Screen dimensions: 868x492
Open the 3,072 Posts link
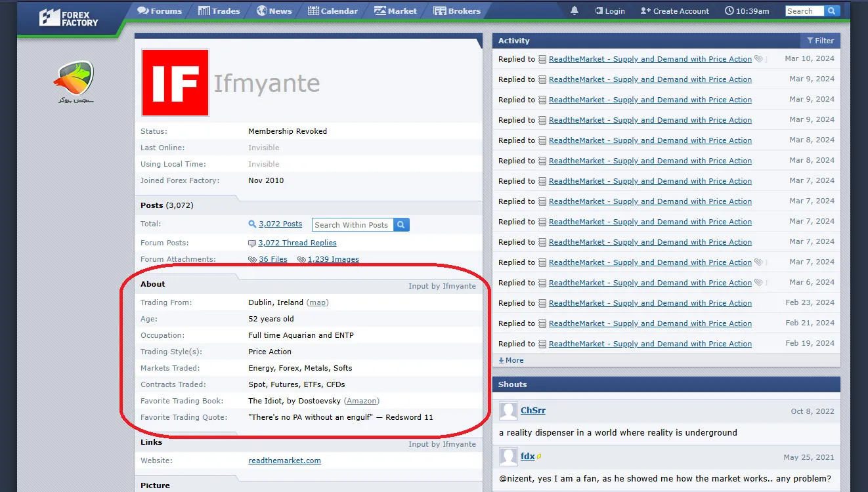click(280, 224)
